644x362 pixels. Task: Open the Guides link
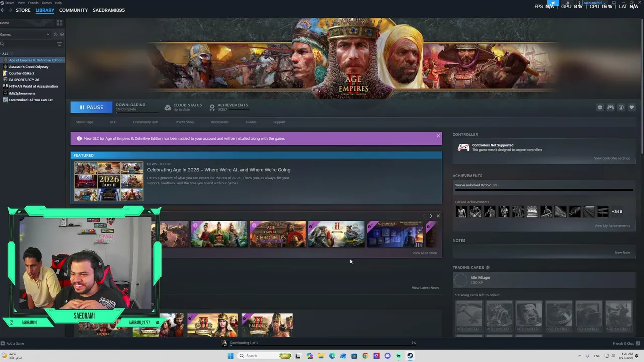pyautogui.click(x=251, y=122)
